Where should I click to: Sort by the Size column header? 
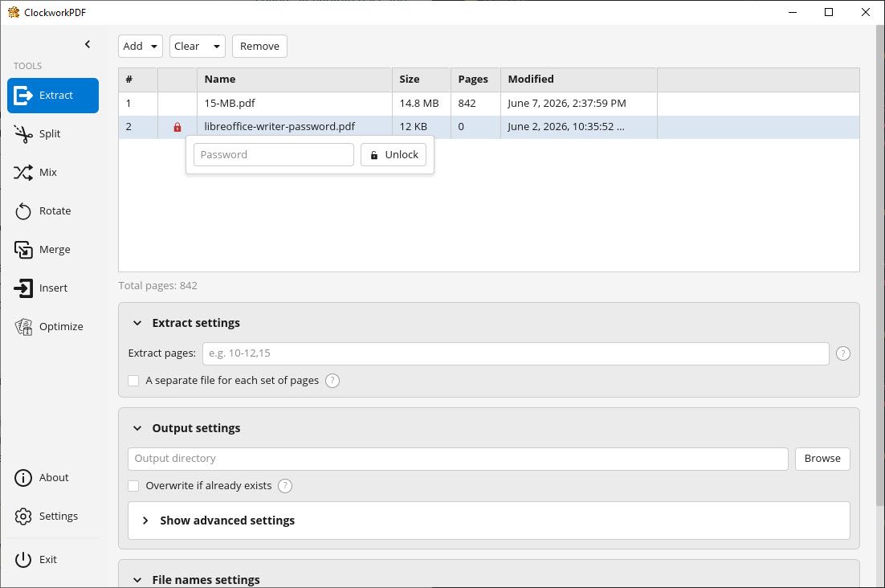pos(421,80)
